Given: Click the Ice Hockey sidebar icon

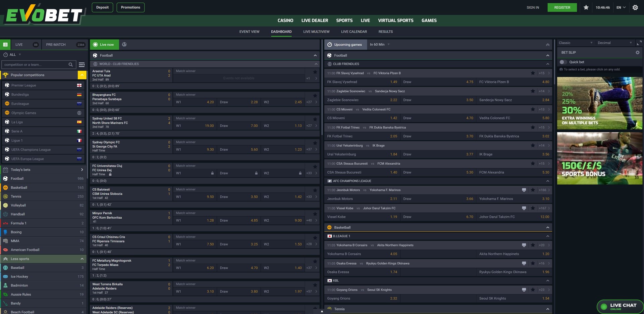Looking at the screenshot, I should click(x=5, y=276).
